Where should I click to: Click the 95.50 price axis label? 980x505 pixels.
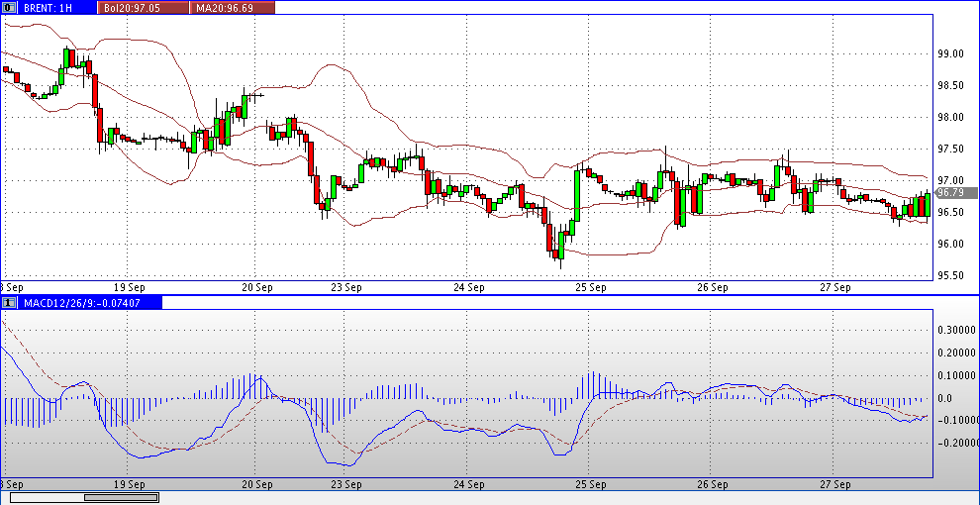point(950,275)
